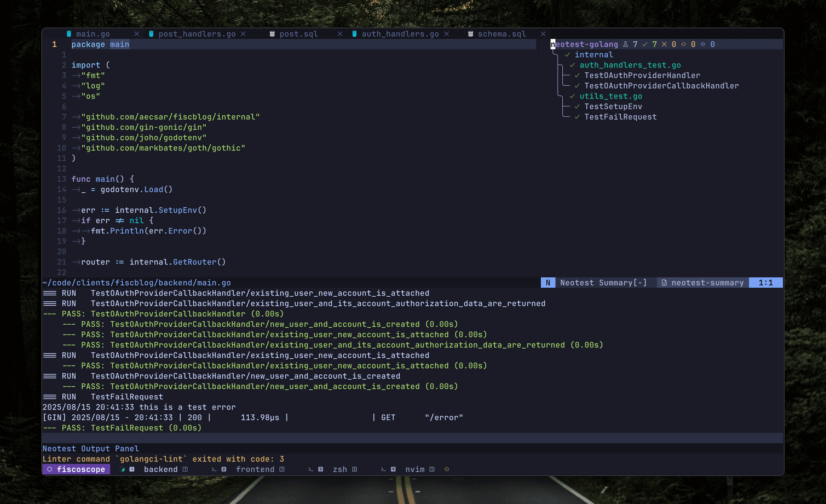This screenshot has width=826, height=504.
Task: Close the post_handlers.go tab
Action: [x=243, y=34]
